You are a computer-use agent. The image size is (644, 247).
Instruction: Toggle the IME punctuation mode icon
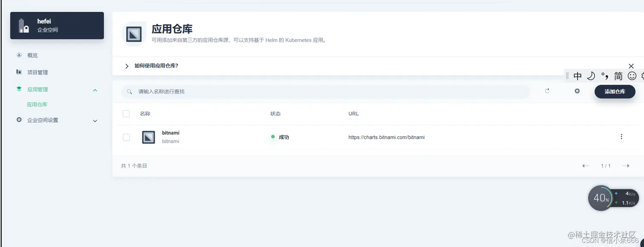tap(604, 76)
